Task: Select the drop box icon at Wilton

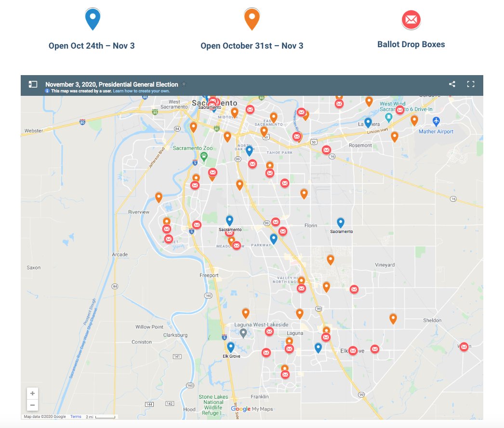Action: click(x=464, y=347)
